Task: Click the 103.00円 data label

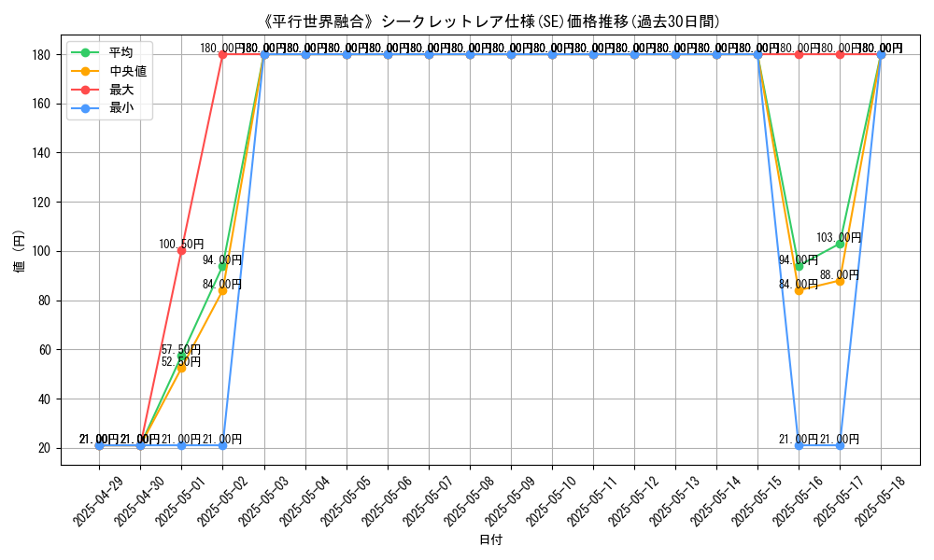Action: coord(839,237)
